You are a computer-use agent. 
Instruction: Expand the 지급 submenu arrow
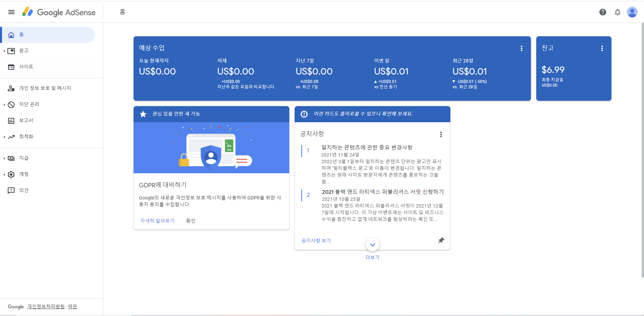[4, 159]
